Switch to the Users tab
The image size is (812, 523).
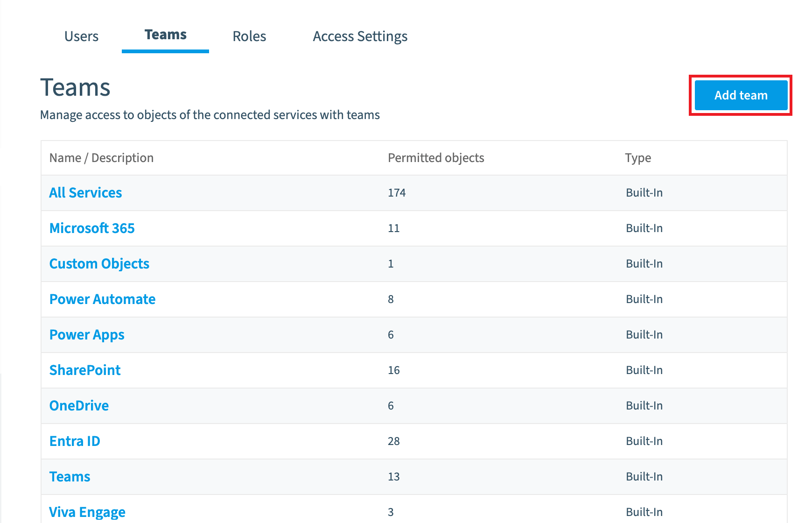coord(81,36)
